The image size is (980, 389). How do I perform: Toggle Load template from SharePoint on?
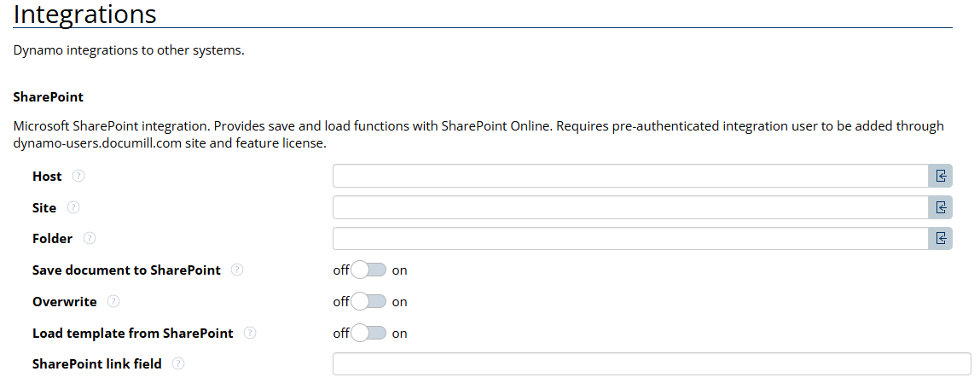pos(369,334)
